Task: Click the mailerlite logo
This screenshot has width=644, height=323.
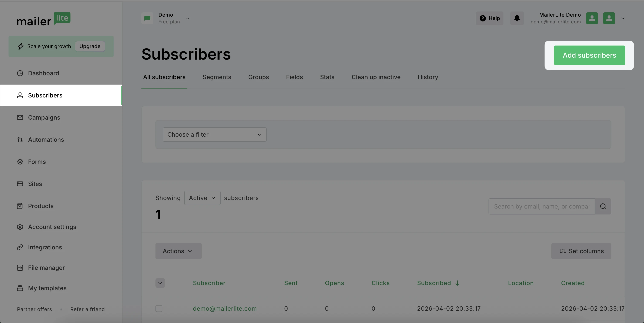Action: (x=44, y=19)
